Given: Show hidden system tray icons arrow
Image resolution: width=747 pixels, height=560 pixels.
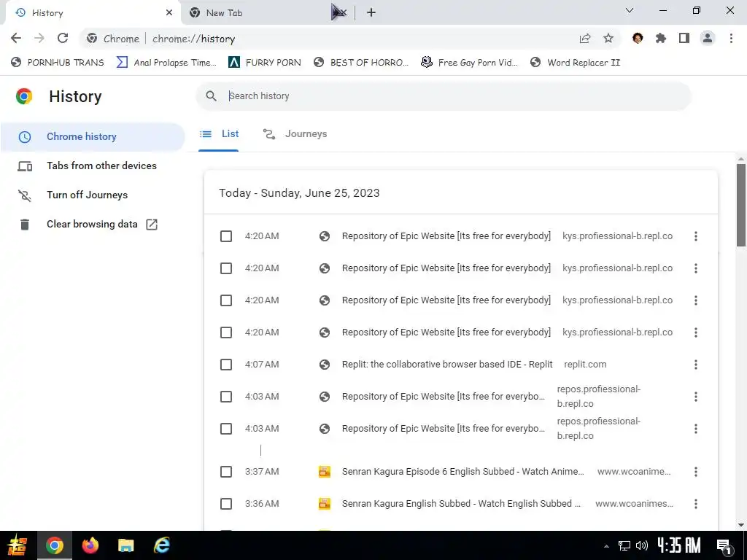Looking at the screenshot, I should click(x=606, y=546).
